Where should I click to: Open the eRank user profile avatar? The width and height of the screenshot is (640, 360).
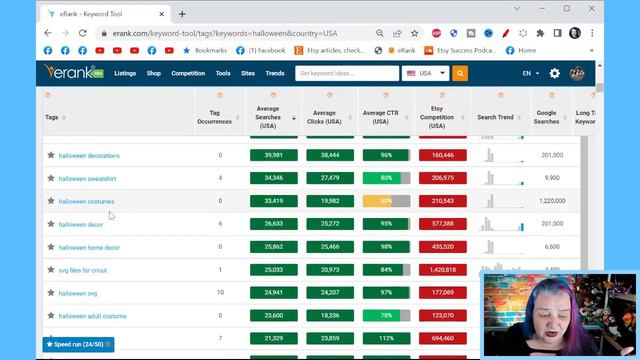(x=577, y=73)
